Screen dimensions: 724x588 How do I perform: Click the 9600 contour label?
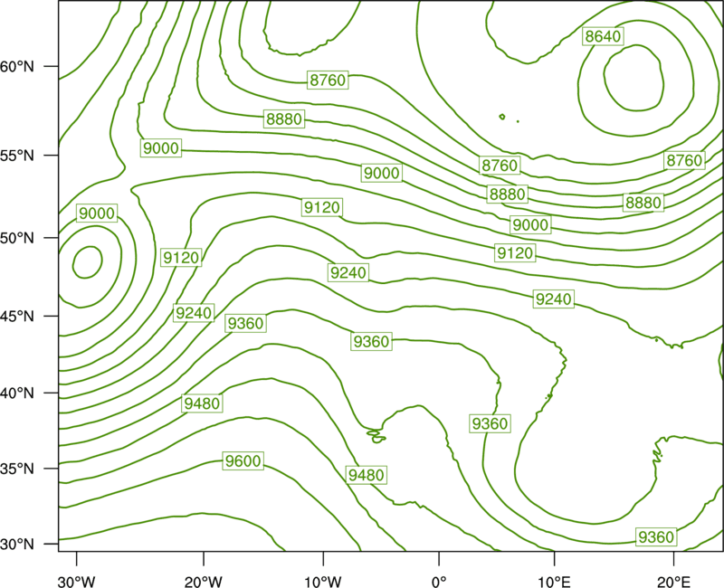click(x=243, y=460)
